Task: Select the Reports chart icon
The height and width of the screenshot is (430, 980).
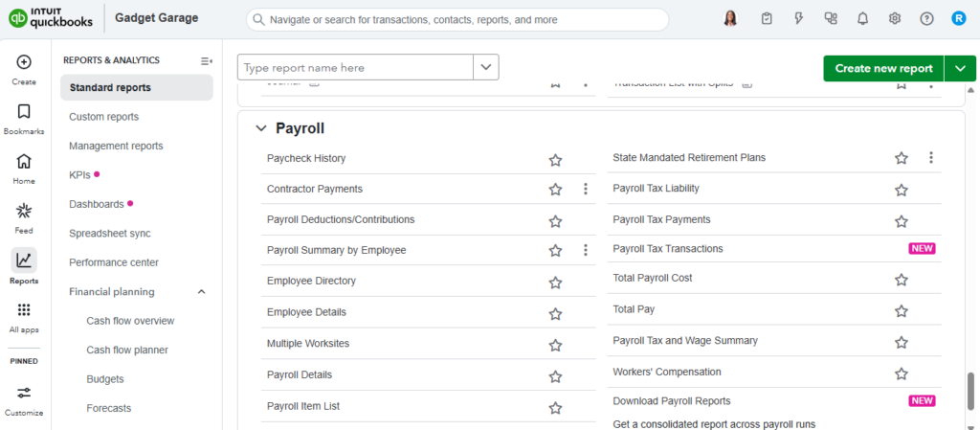Action: [24, 260]
